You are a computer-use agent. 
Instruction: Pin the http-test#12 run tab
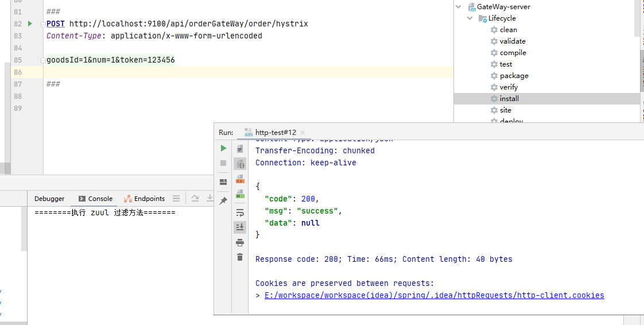click(223, 200)
